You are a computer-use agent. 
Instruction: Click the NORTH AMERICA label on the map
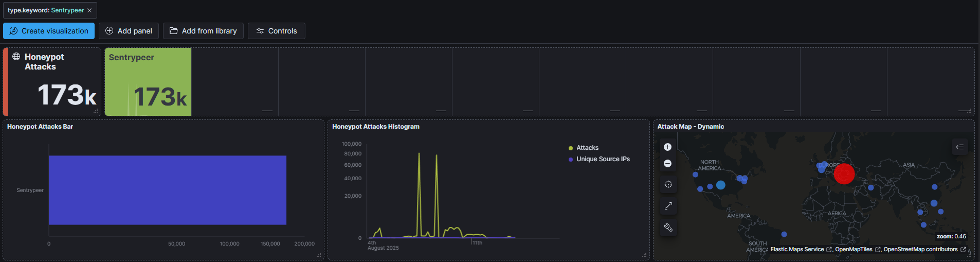710,165
